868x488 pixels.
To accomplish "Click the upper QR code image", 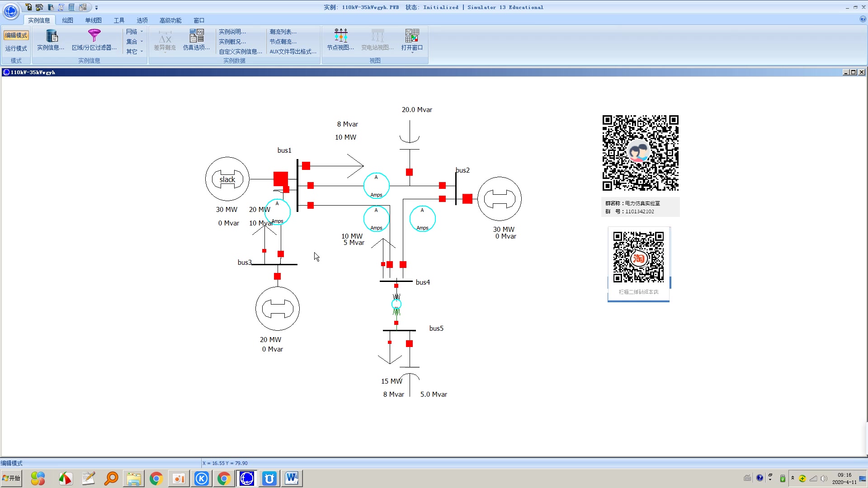I will 640,153.
